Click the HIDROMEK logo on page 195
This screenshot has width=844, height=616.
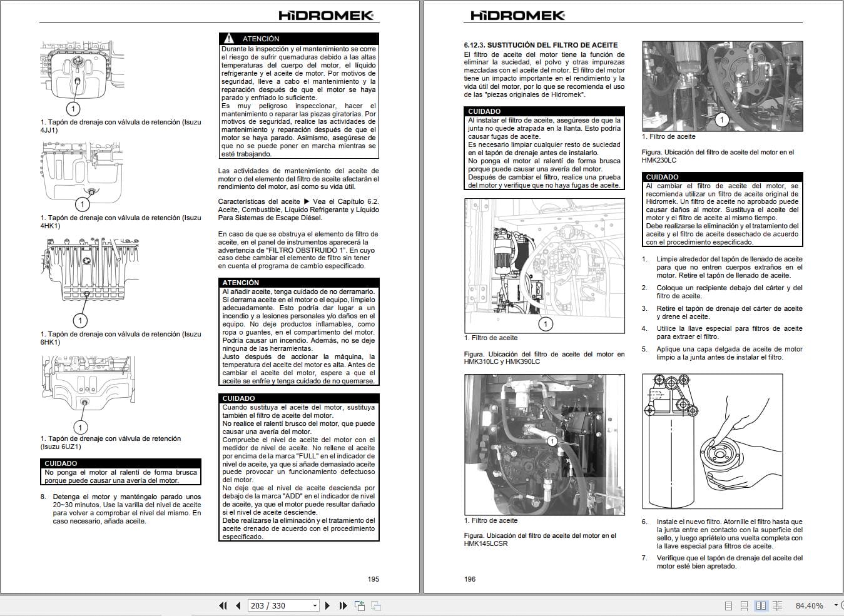[325, 16]
